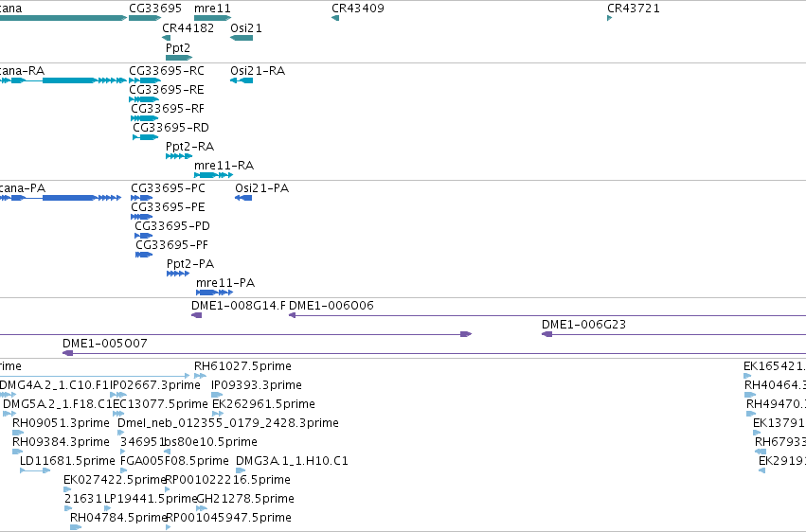806x532 pixels.
Task: Click the EK027422.5prime EST label
Action: (x=116, y=480)
